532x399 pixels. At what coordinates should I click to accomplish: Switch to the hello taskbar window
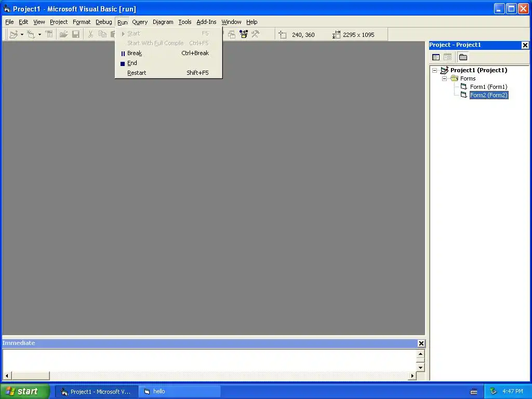[180, 392]
